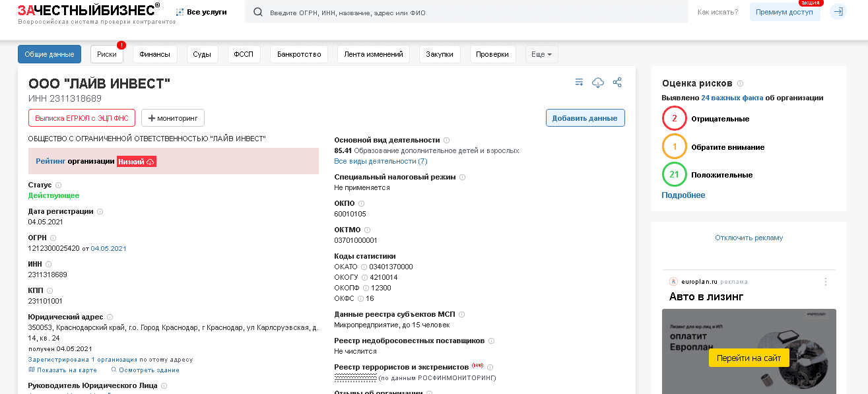The height and width of the screenshot is (394, 868).
Task: Share the company profile via share icon
Action: click(617, 82)
